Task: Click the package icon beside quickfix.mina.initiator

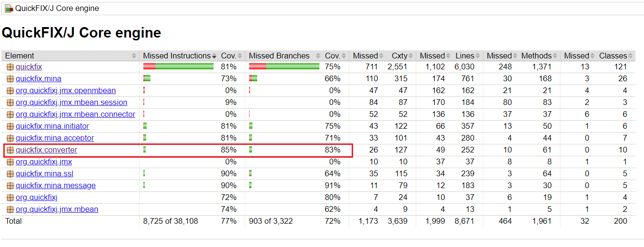Action: pos(10,126)
